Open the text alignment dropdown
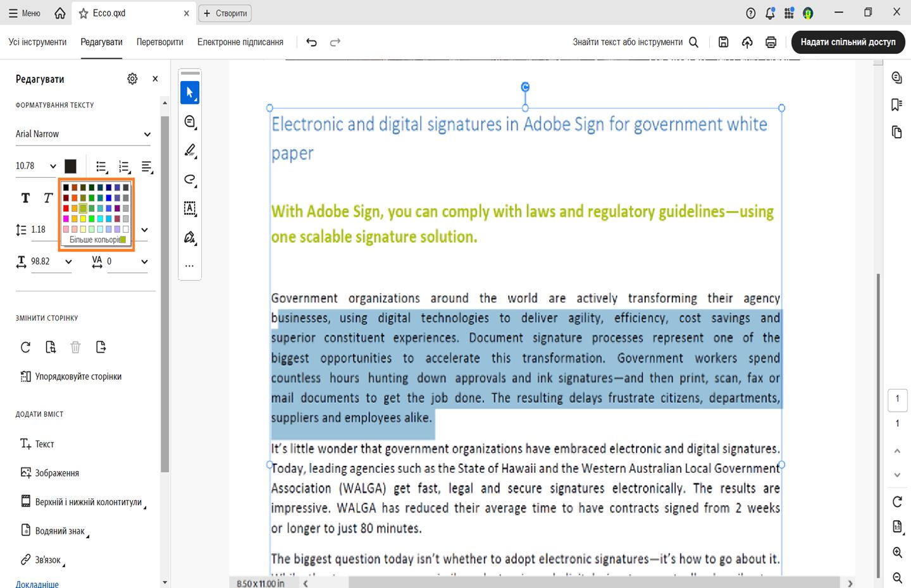 coord(147,167)
